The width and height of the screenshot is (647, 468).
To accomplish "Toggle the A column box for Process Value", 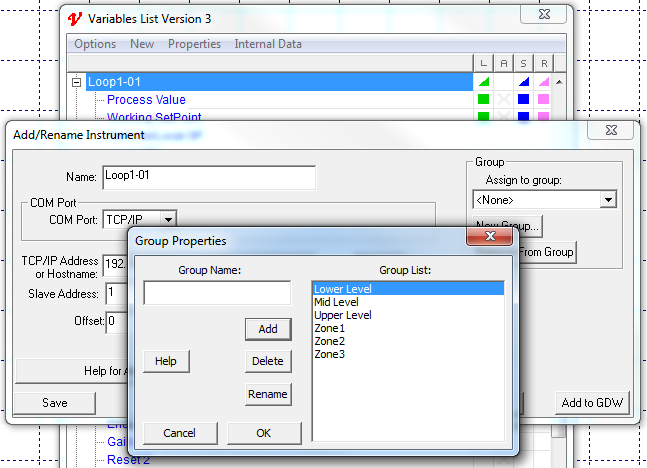I will [x=503, y=100].
